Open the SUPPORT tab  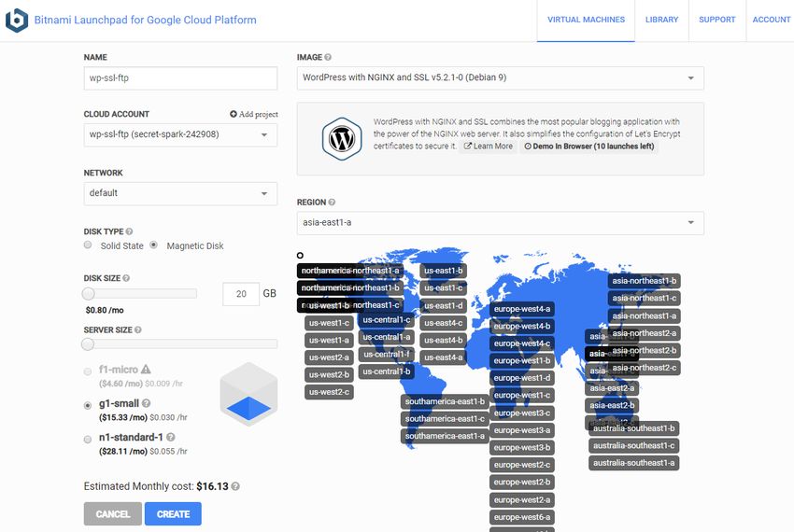(x=717, y=20)
